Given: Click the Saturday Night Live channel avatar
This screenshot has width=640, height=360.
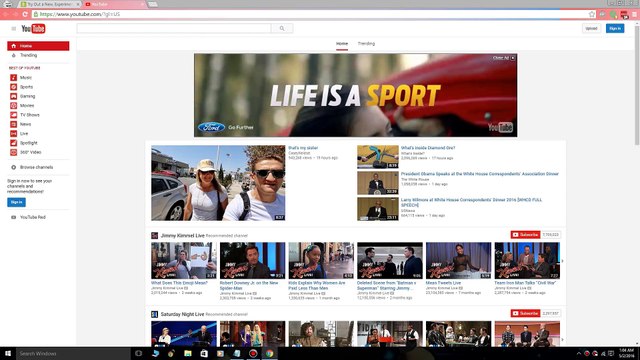Looking at the screenshot, I should point(154,314).
